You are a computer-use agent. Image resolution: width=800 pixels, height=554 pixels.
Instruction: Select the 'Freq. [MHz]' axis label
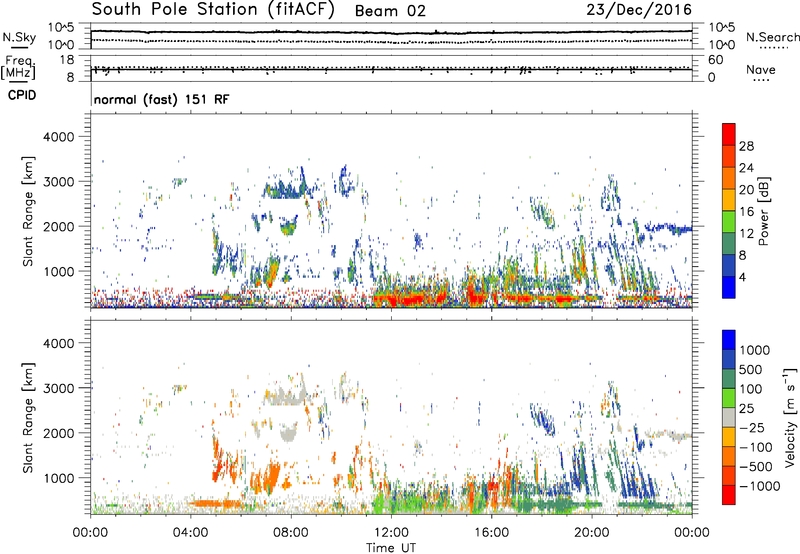click(x=18, y=68)
